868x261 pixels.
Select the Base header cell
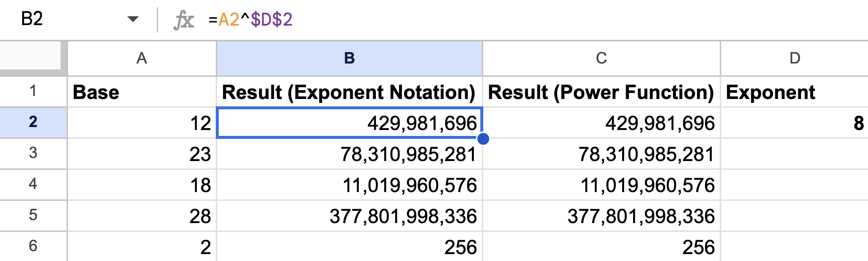point(142,92)
